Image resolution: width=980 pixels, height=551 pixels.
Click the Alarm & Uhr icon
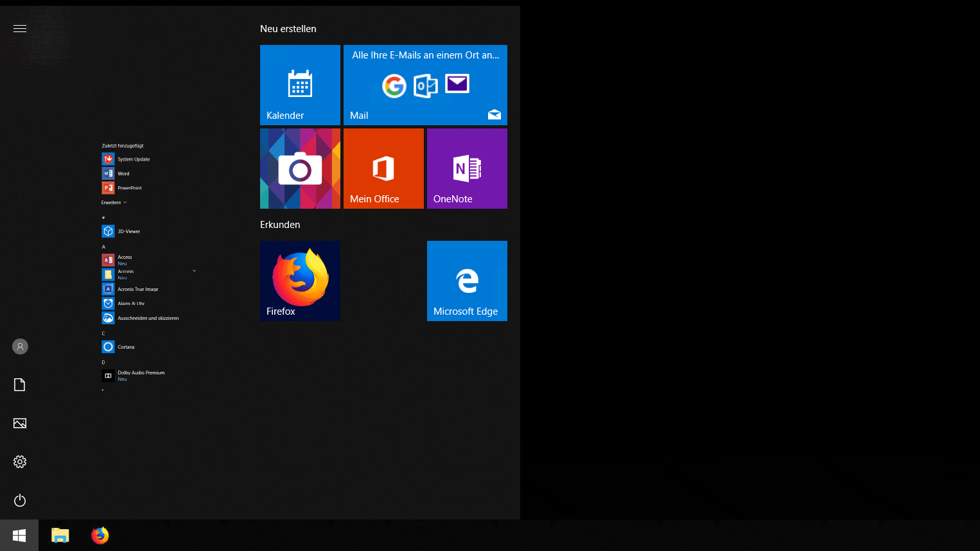108,303
